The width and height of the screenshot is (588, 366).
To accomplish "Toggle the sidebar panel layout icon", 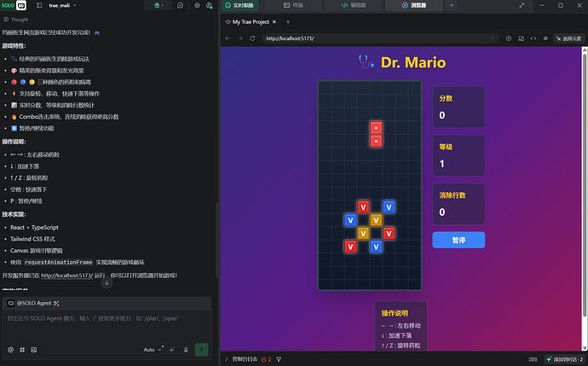I will (x=39, y=5).
